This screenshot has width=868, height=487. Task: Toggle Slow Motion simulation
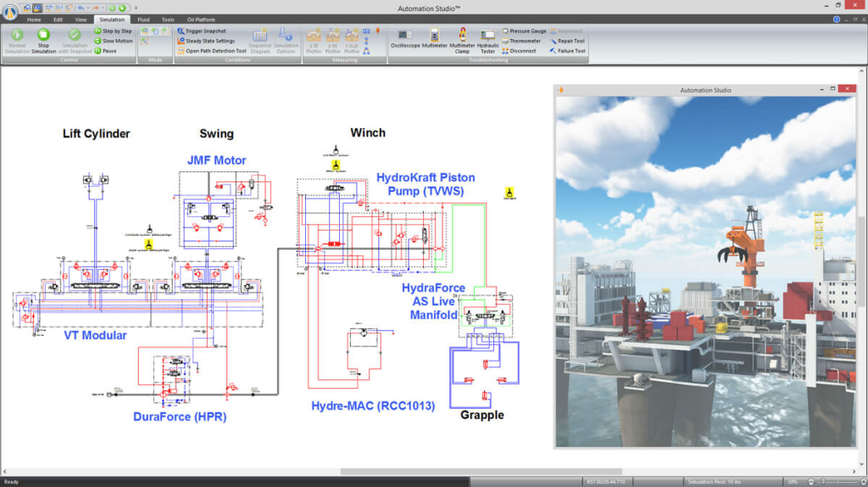tap(113, 41)
